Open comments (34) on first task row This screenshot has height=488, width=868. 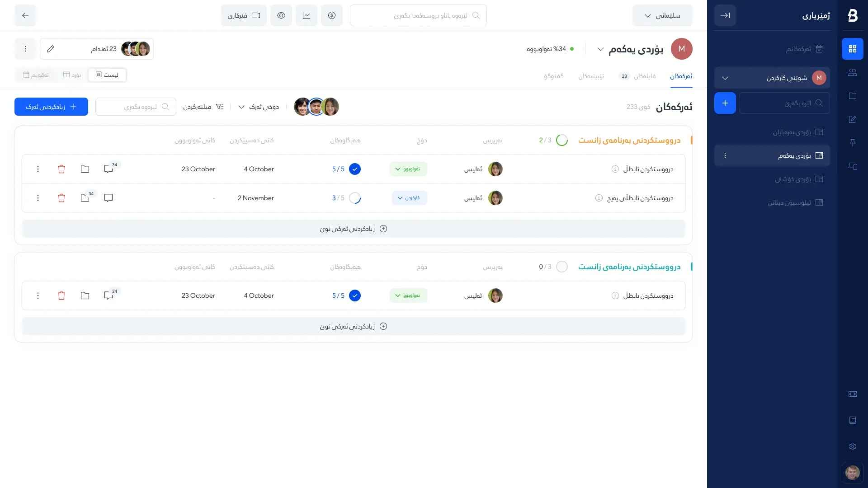tap(108, 169)
